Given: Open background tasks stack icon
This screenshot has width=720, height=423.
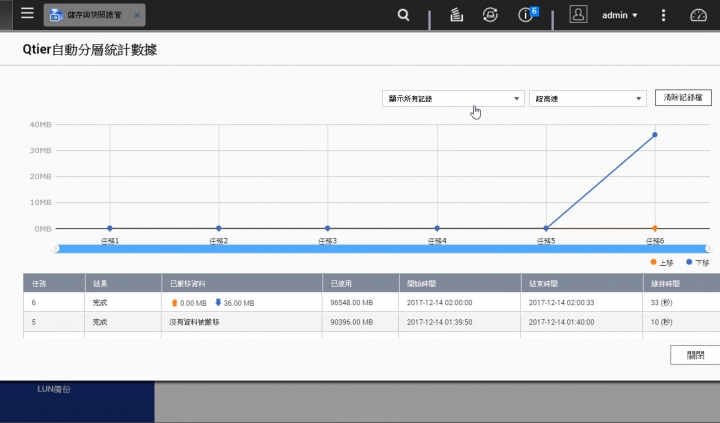Looking at the screenshot, I should click(x=456, y=15).
